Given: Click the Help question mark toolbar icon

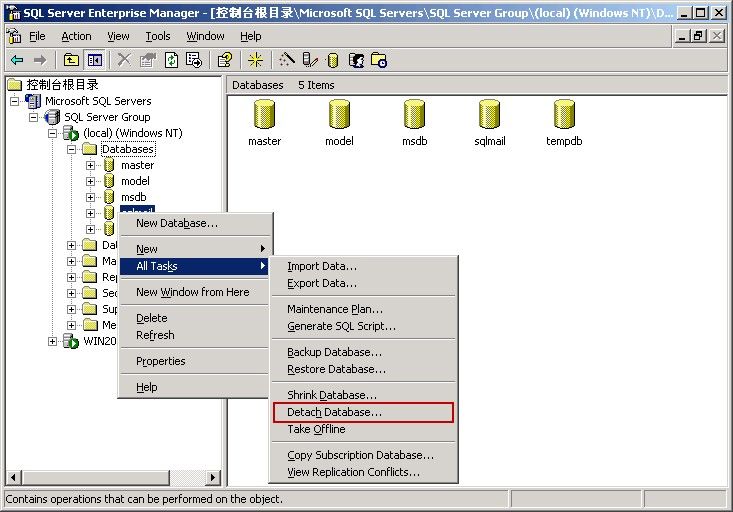Looking at the screenshot, I should pyautogui.click(x=224, y=60).
